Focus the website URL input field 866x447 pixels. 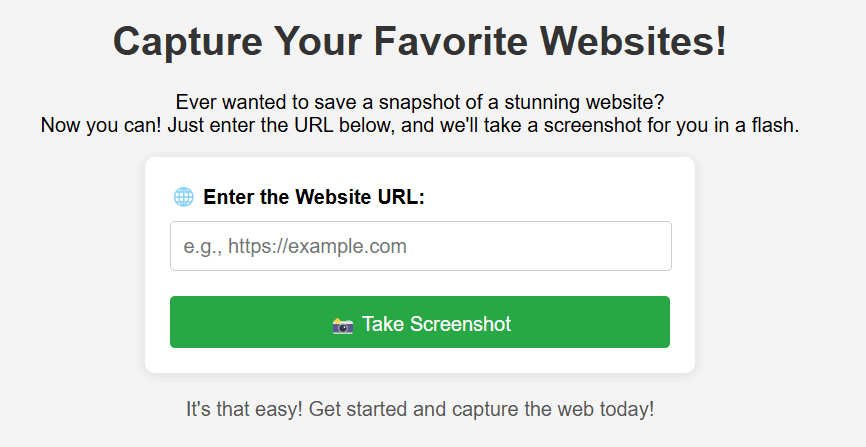[x=421, y=246]
